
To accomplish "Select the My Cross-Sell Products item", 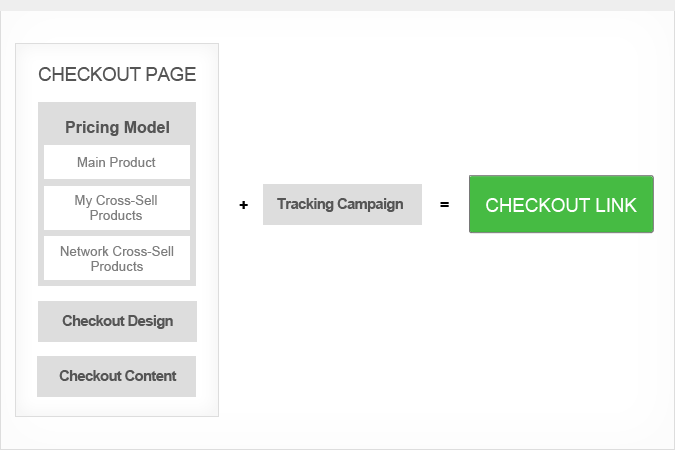I will (x=116, y=208).
